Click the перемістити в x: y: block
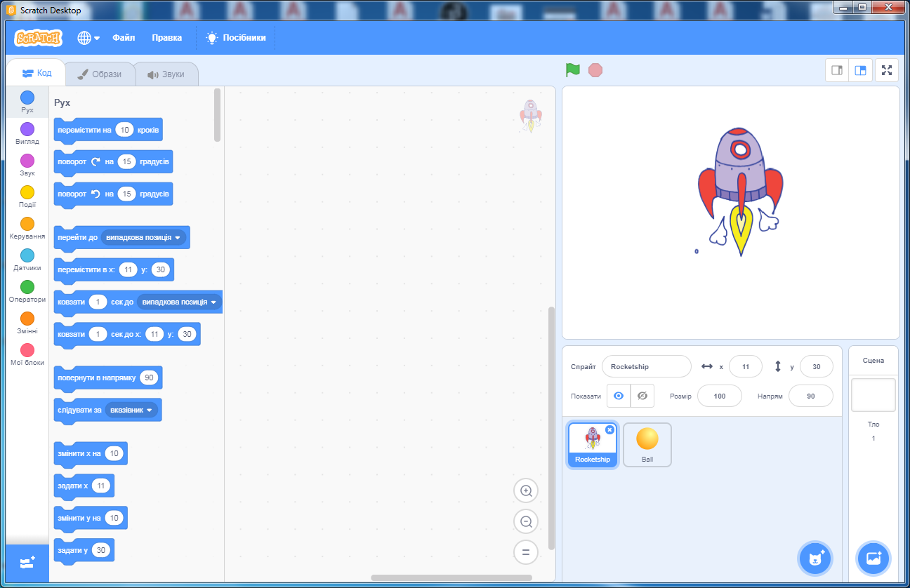Image resolution: width=910 pixels, height=588 pixels. 114,270
